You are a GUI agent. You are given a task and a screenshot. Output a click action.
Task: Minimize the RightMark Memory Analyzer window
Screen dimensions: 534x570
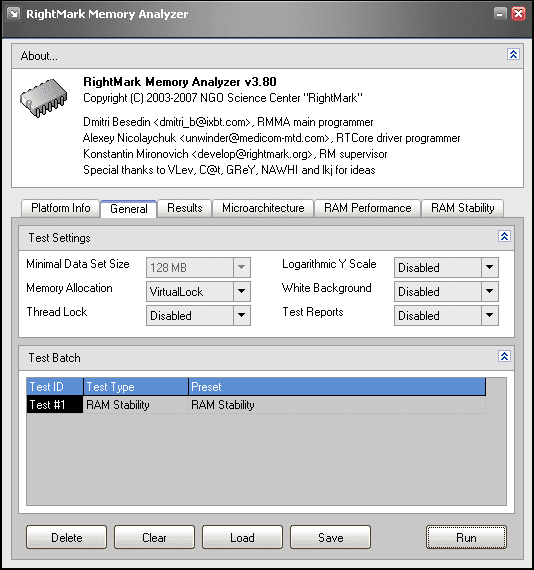click(500, 14)
